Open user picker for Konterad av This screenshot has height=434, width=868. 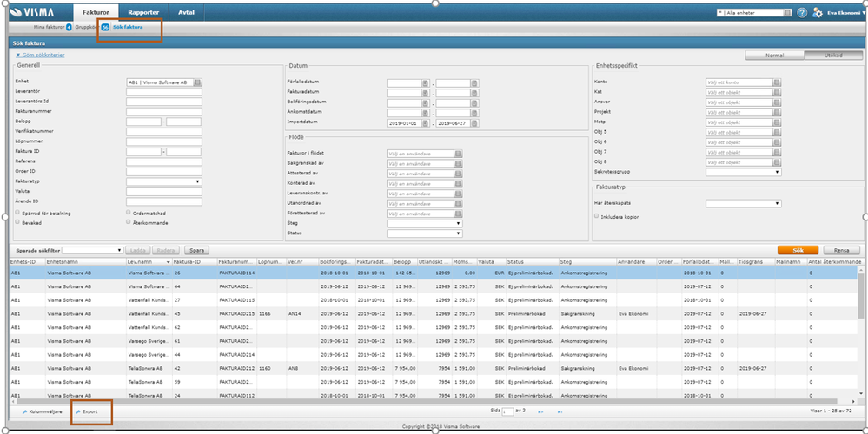click(x=459, y=183)
